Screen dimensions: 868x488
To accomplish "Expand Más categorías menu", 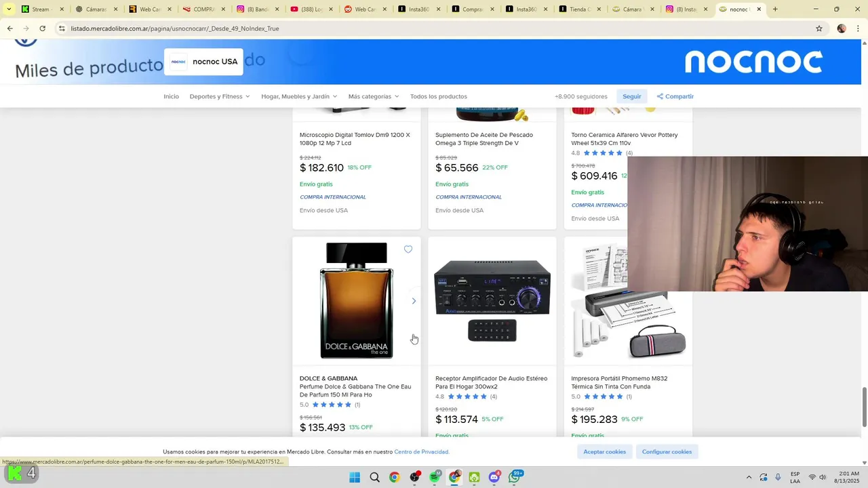I will tap(374, 96).
